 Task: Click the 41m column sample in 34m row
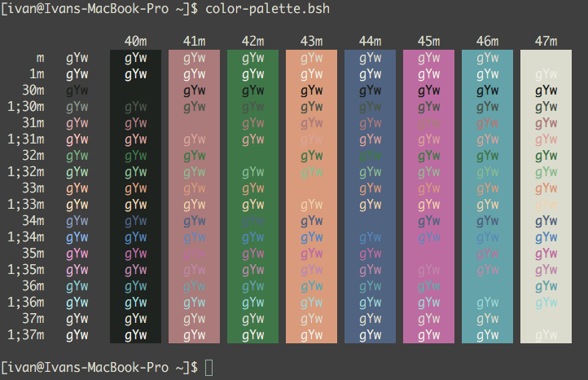[x=195, y=220]
